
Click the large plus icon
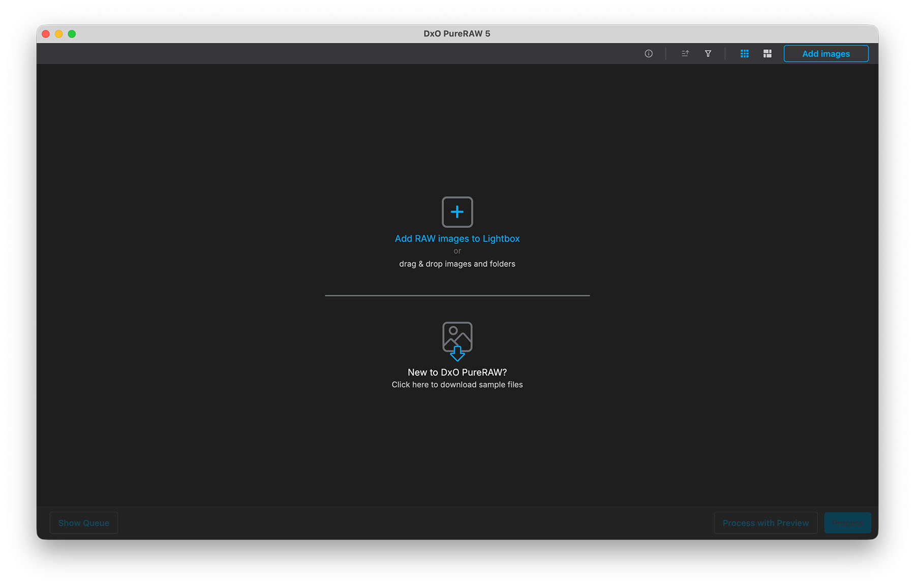457,212
